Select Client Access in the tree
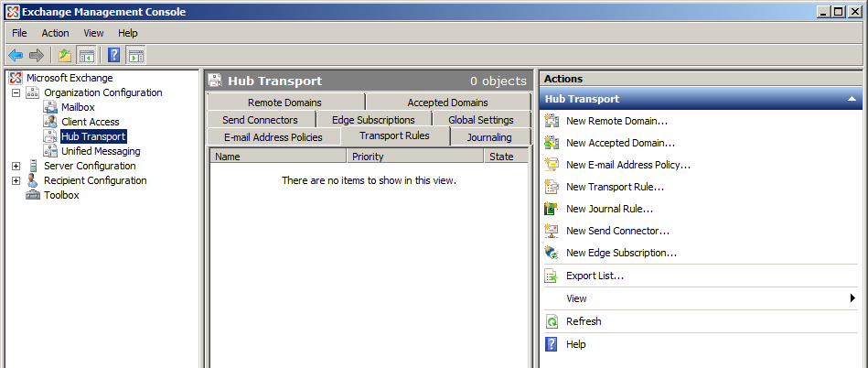Image resolution: width=868 pixels, height=368 pixels. (91, 122)
